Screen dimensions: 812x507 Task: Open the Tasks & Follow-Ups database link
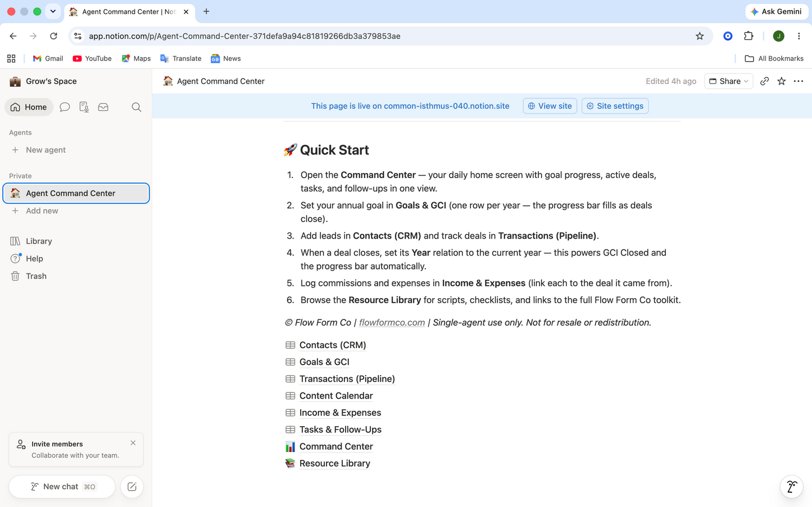[x=341, y=429]
